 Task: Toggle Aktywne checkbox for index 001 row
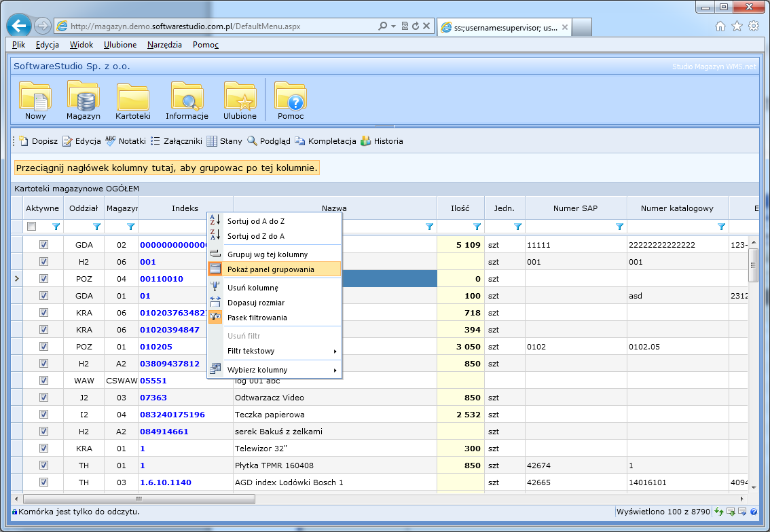[x=43, y=261]
